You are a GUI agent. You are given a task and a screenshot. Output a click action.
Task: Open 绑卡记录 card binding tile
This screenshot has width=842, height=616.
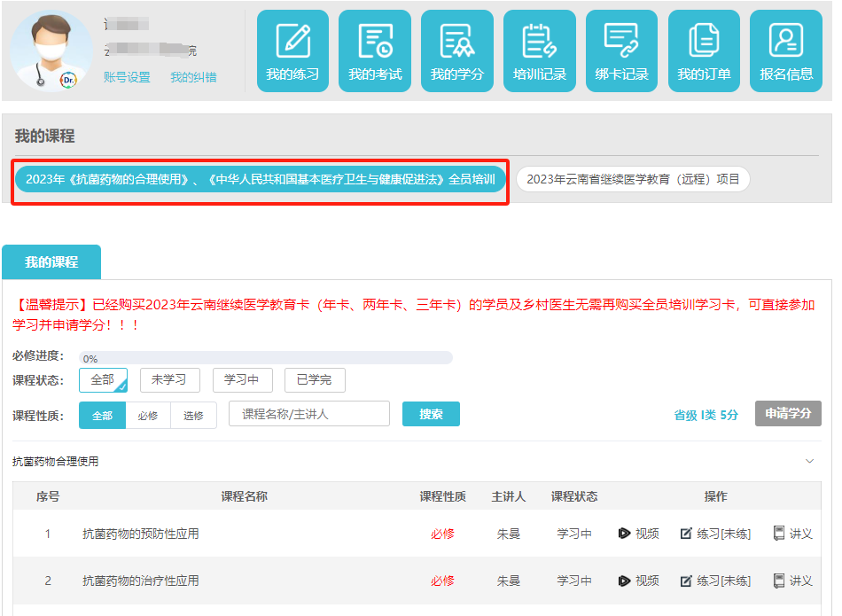[x=621, y=51]
